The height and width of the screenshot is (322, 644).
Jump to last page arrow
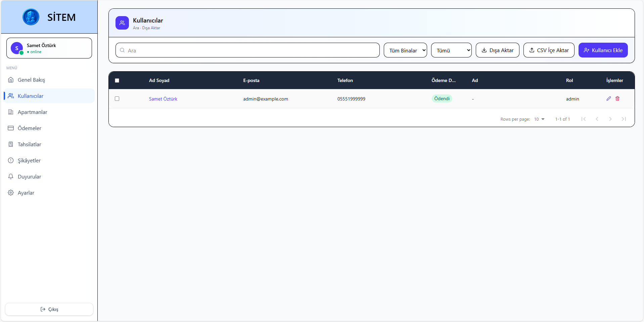[x=624, y=119]
